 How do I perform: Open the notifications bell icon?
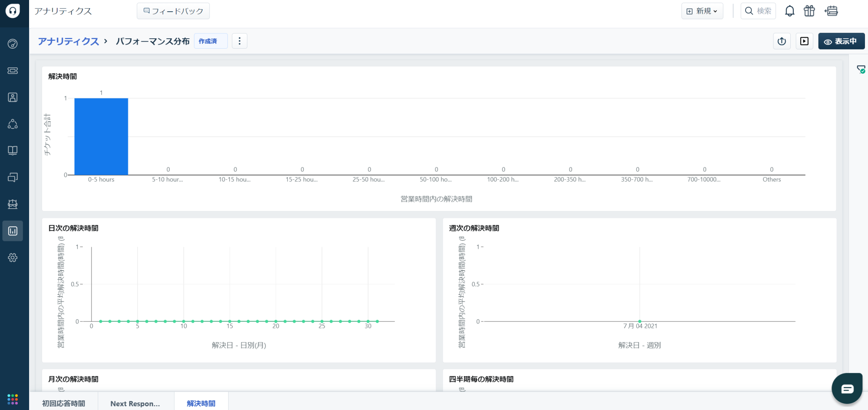coord(789,11)
